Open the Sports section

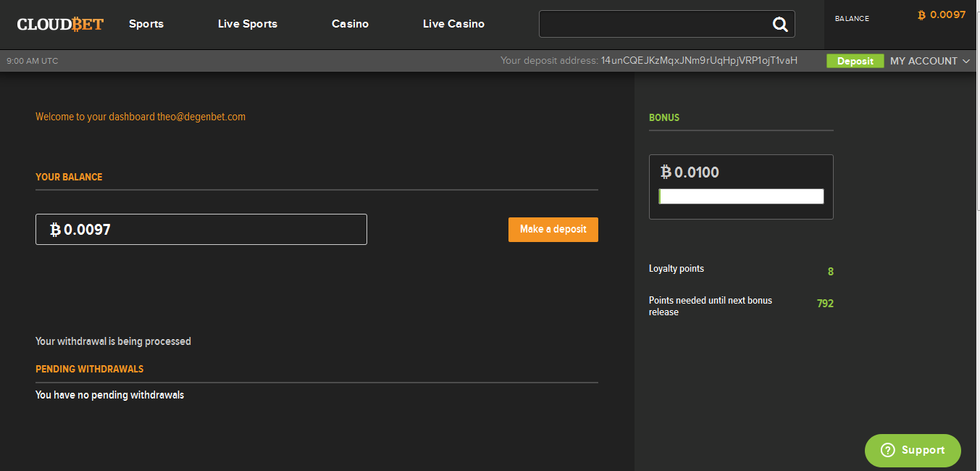pyautogui.click(x=146, y=24)
